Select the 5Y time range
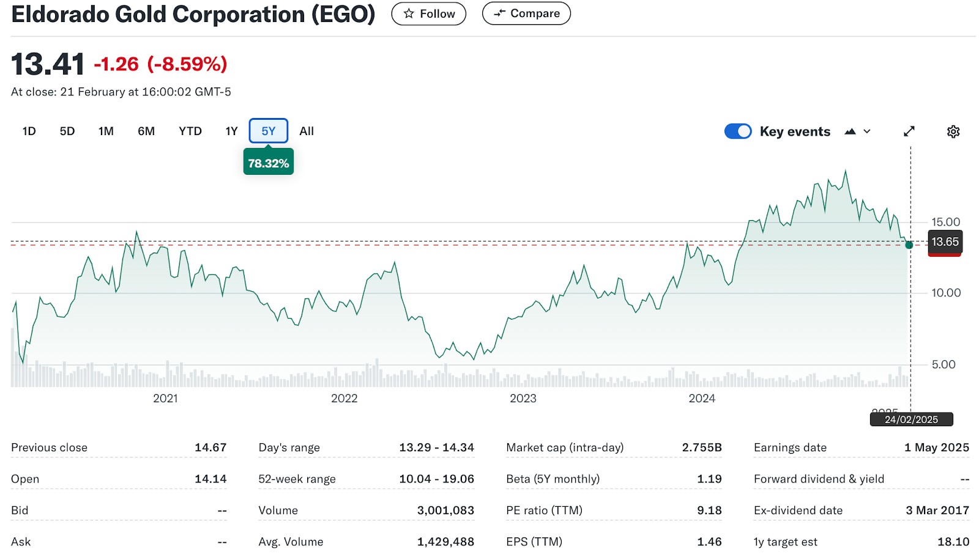Image resolution: width=979 pixels, height=560 pixels. [269, 131]
